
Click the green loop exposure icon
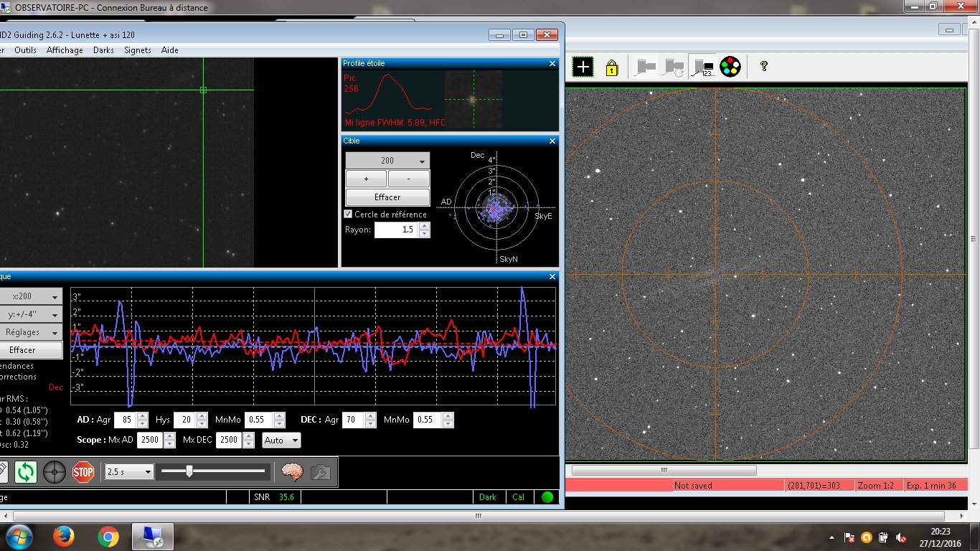[x=26, y=472]
